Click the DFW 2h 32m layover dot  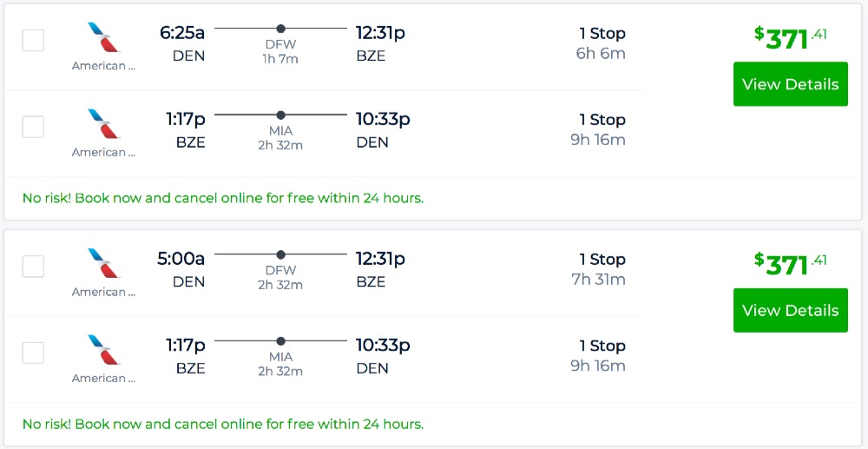click(280, 254)
